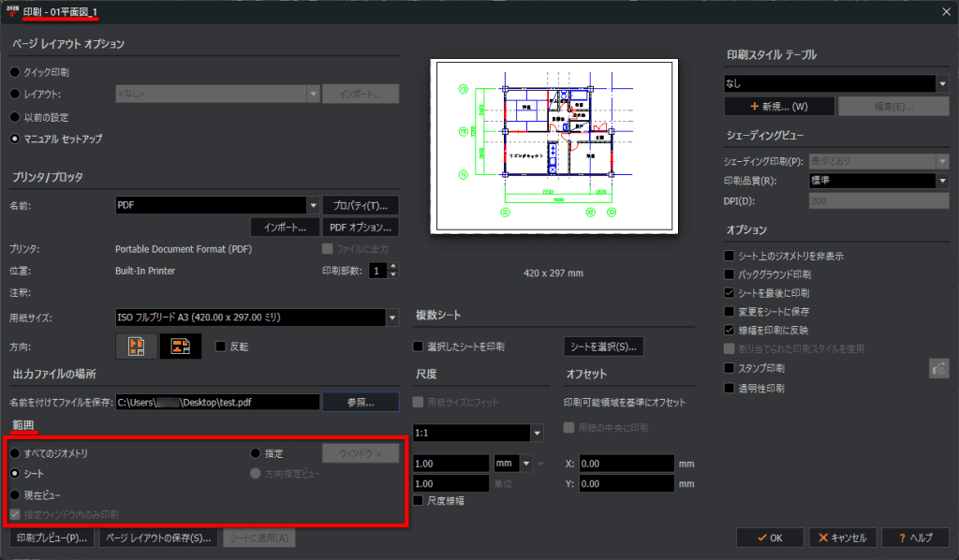Click 参照 to browse output file
This screenshot has width=959, height=560.
click(x=361, y=403)
